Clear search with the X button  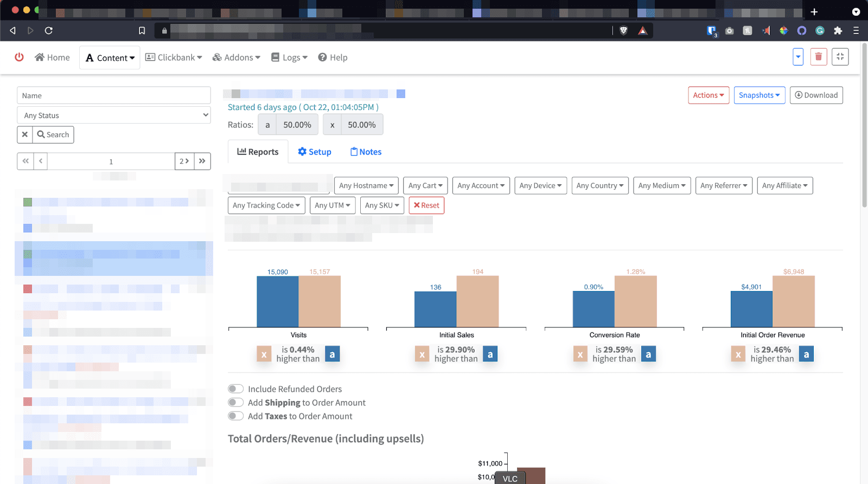25,135
